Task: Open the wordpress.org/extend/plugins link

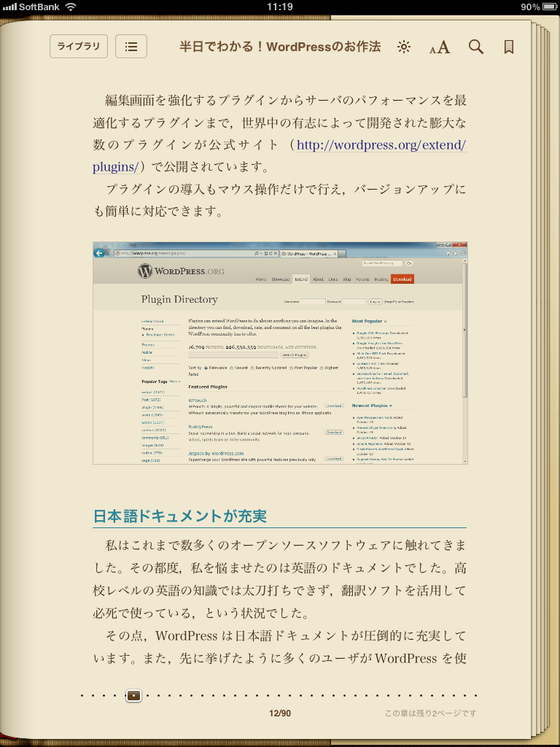Action: 381,145
